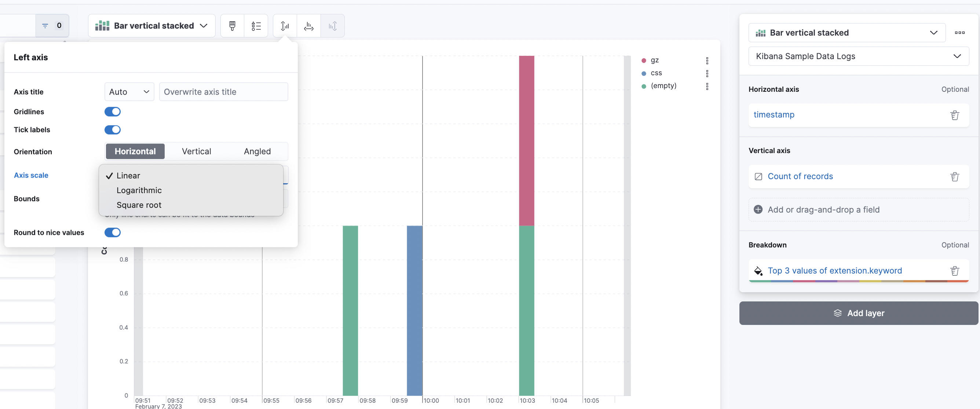Open right axis settings icon
Screen dimensions: 980x409
pyautogui.click(x=333, y=25)
